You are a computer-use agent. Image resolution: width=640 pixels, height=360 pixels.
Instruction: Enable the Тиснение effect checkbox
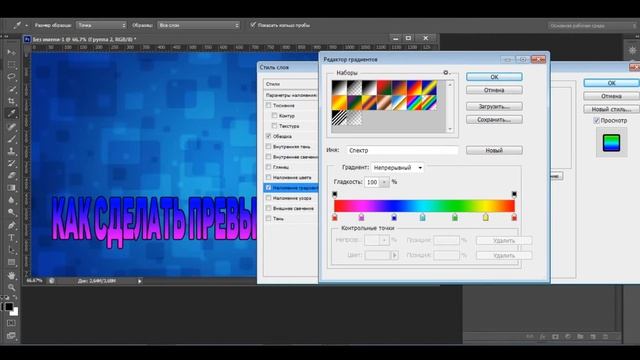click(268, 105)
